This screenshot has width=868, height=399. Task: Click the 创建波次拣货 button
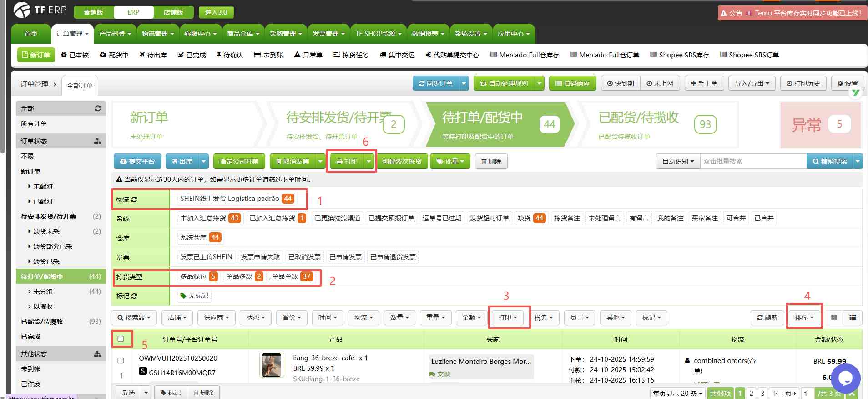pos(402,161)
